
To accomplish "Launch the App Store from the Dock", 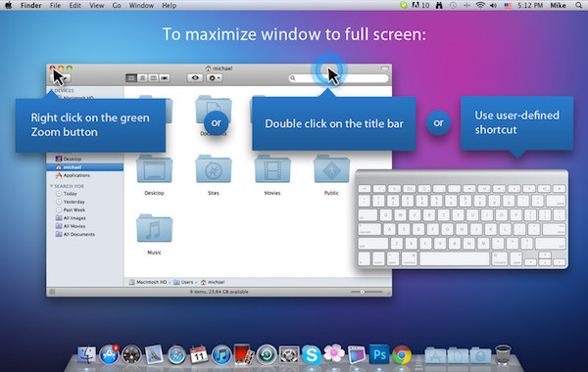I will point(109,354).
